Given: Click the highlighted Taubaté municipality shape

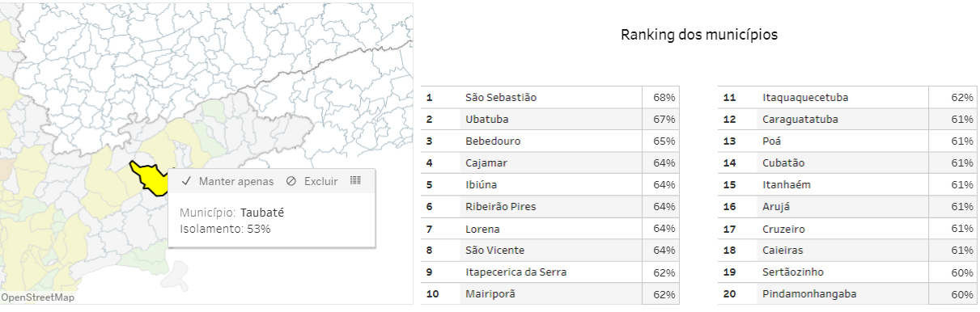Looking at the screenshot, I should [150, 179].
